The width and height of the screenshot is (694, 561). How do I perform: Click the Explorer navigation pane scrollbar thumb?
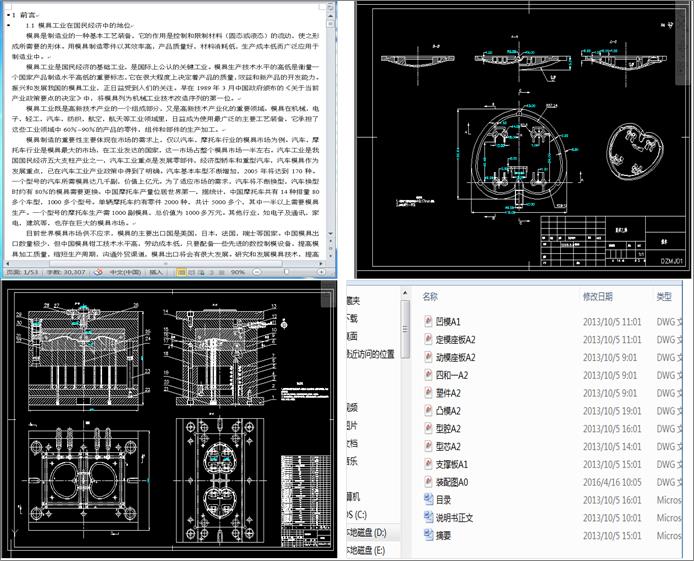coord(405,330)
